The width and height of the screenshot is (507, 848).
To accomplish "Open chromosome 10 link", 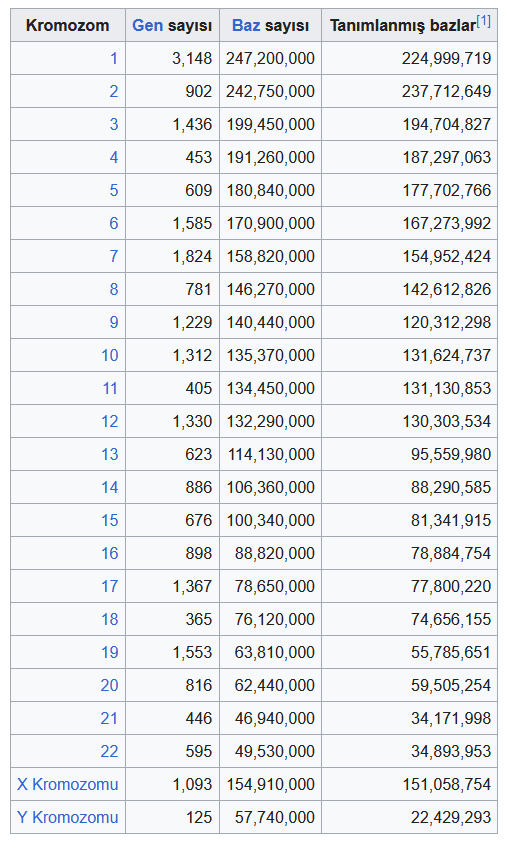I will [110, 355].
